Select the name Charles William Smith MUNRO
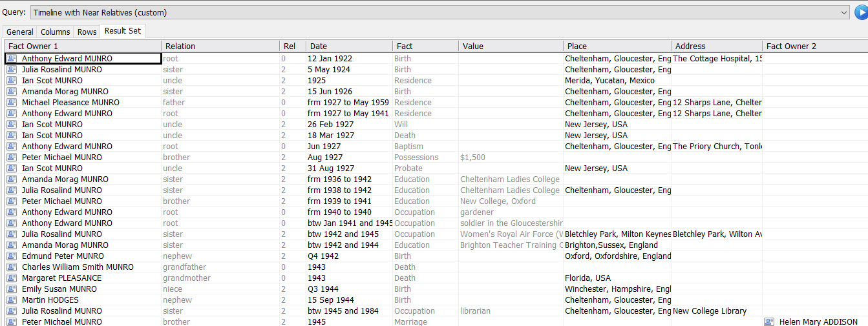The width and height of the screenshot is (868, 326). pyautogui.click(x=78, y=267)
